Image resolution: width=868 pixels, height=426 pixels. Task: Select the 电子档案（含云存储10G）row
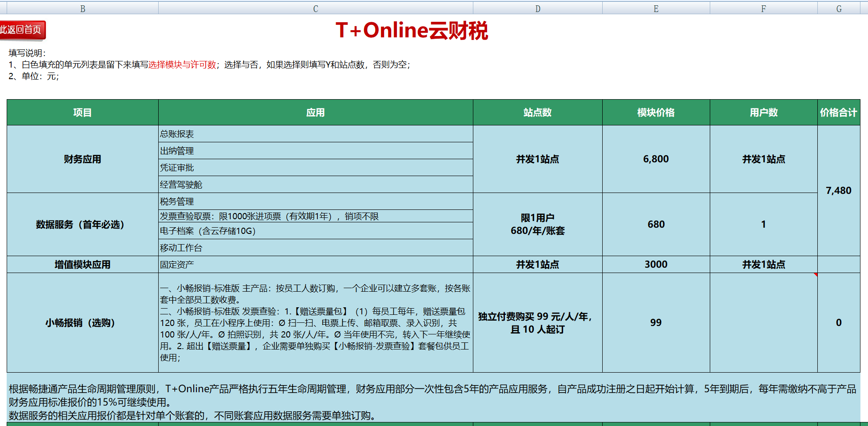click(316, 231)
